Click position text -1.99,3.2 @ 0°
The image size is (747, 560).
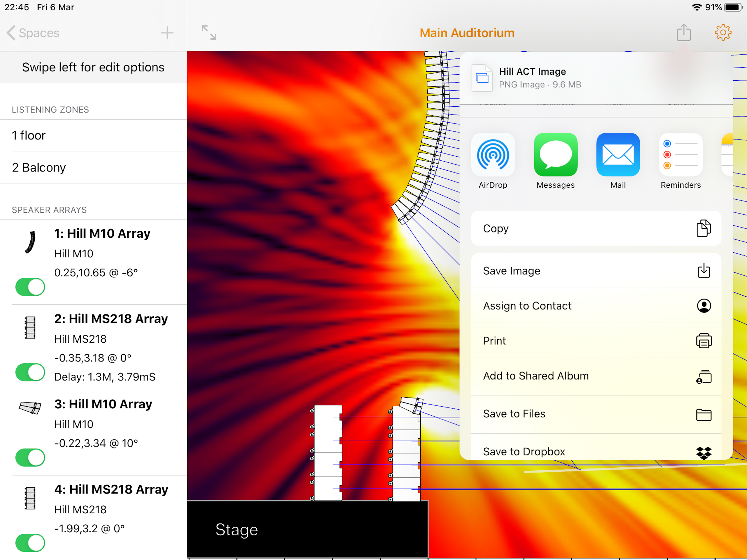[x=89, y=529]
